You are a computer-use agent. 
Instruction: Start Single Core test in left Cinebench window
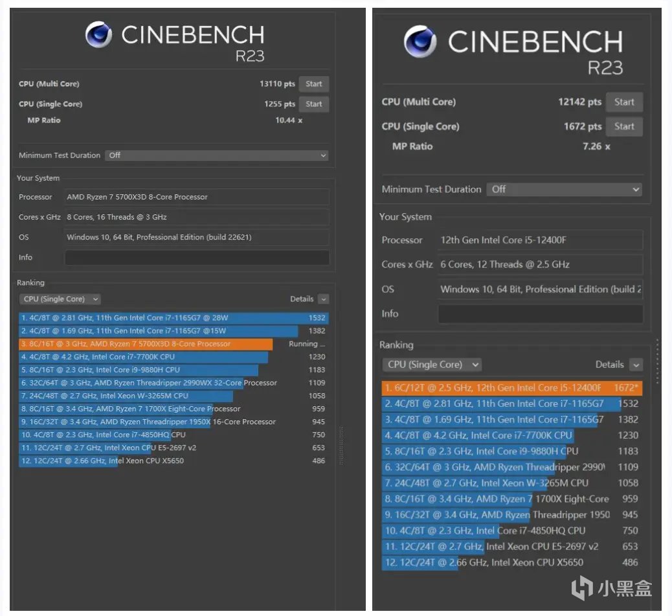(x=314, y=104)
